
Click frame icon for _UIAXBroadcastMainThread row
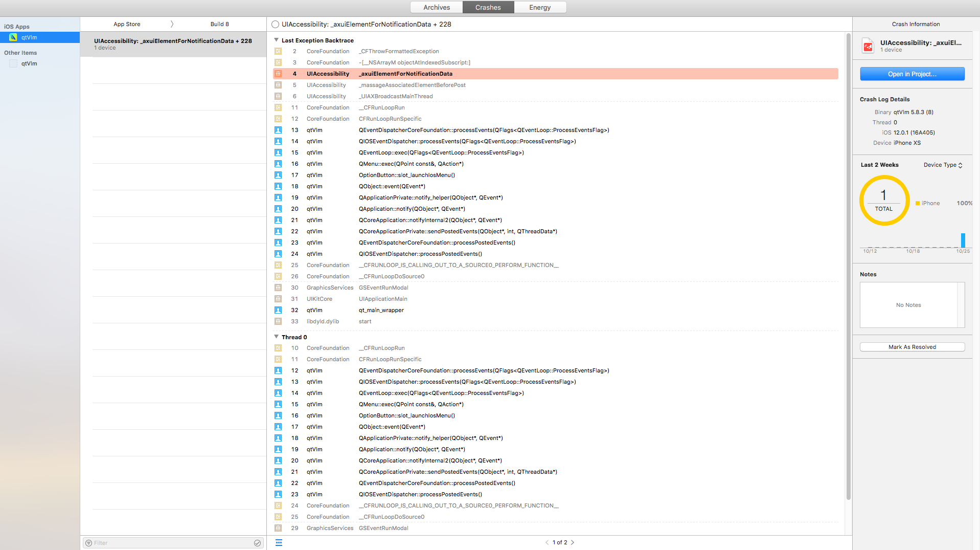pyautogui.click(x=278, y=96)
